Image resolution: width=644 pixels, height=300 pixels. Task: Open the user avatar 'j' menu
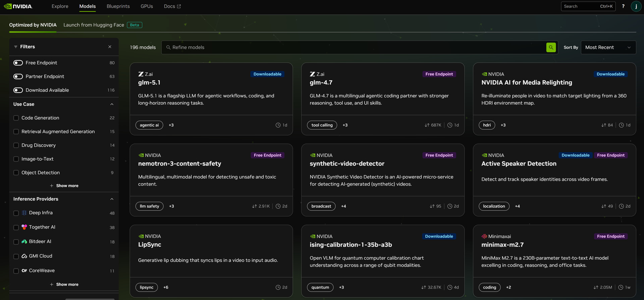(636, 6)
